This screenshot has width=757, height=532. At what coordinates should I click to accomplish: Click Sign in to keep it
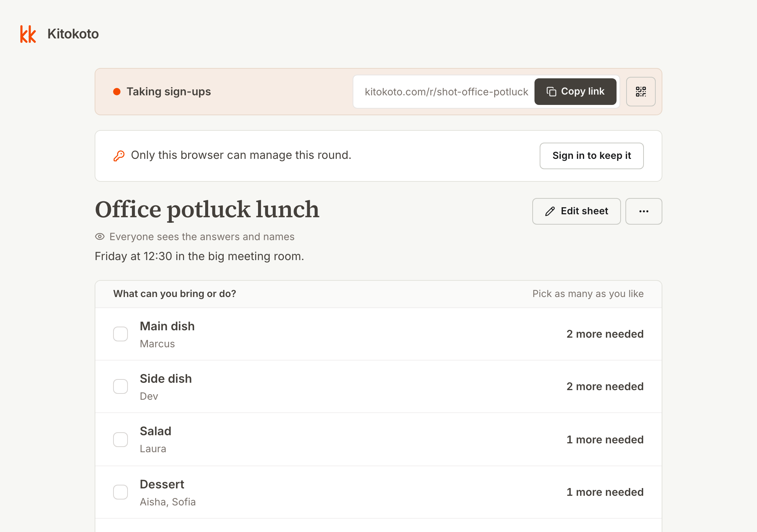(591, 156)
